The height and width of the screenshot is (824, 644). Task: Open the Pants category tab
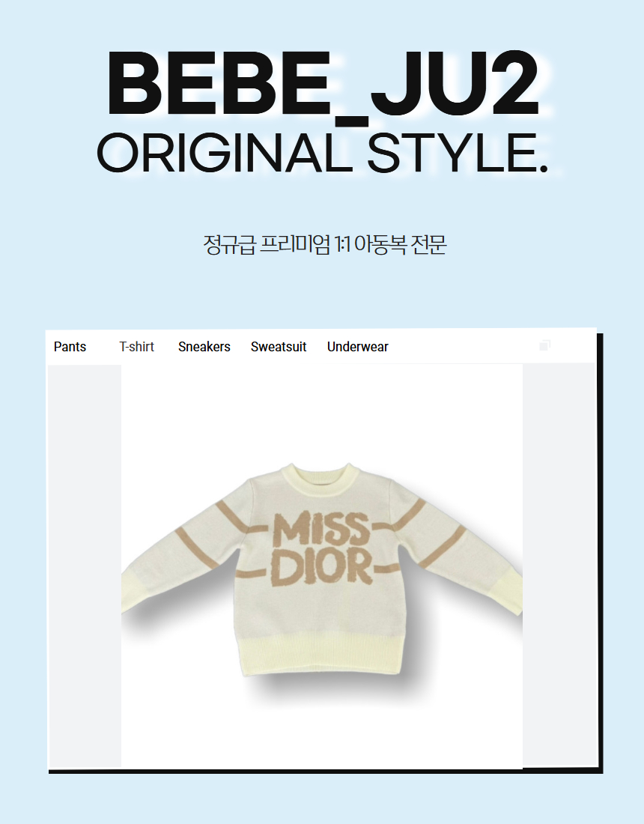(x=70, y=347)
